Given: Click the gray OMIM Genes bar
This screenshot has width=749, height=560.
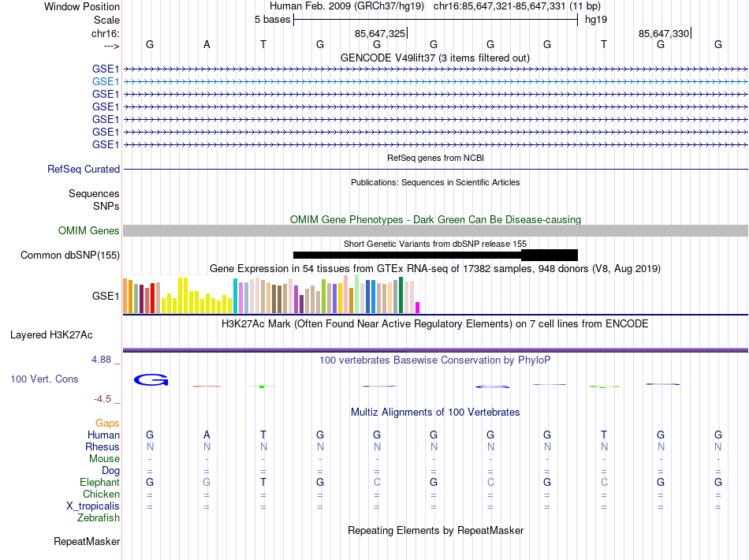Looking at the screenshot, I should (435, 231).
